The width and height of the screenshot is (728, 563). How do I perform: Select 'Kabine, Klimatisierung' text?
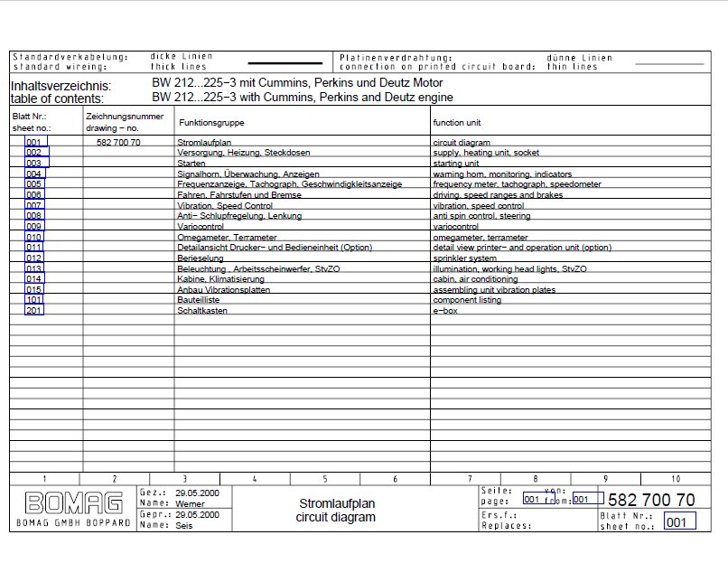pos(220,278)
